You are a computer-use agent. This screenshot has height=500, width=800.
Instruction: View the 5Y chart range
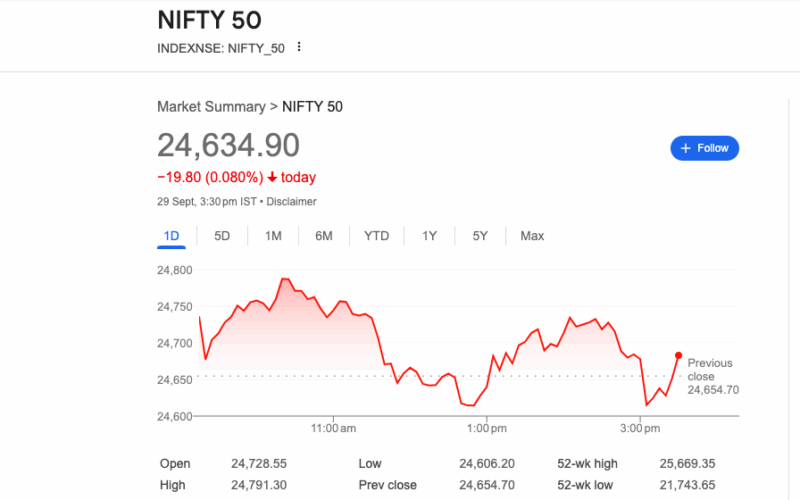pyautogui.click(x=480, y=236)
